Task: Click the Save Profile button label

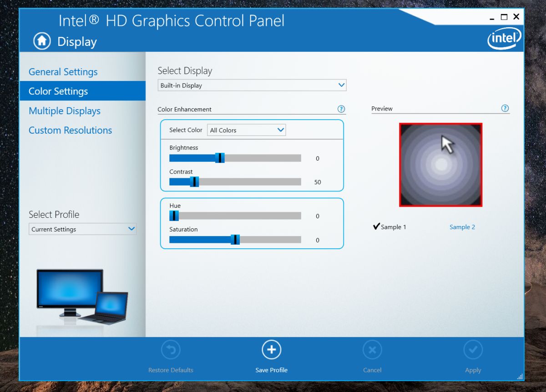Action: (x=271, y=370)
